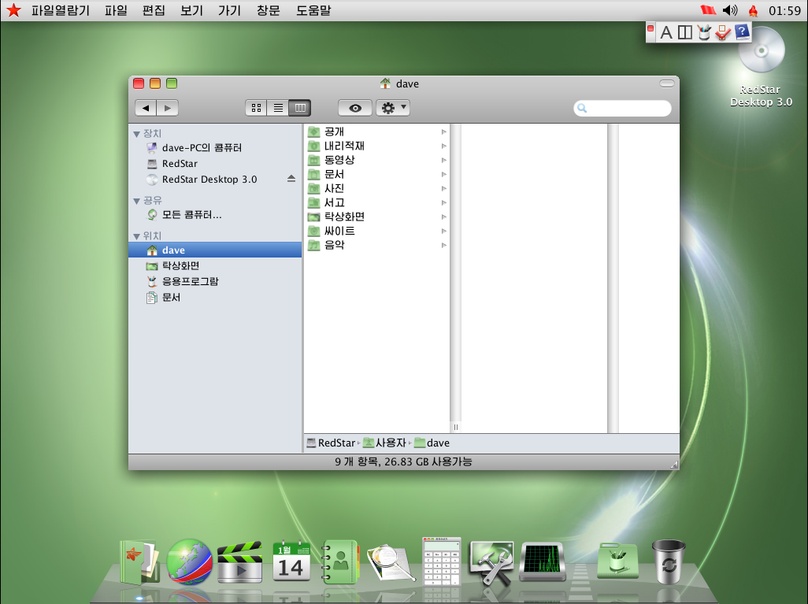Click the red star system menu icon
Viewport: 808px width, 604px height.
(x=14, y=10)
